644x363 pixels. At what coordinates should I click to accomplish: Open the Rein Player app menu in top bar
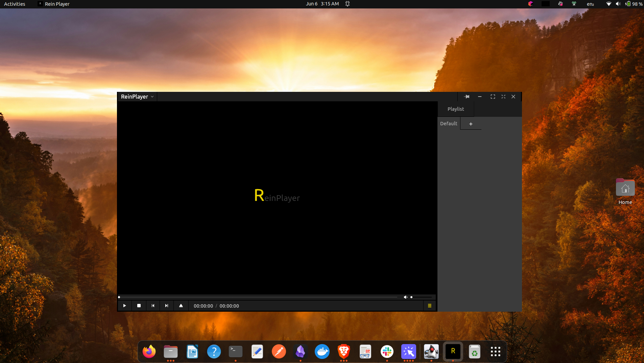click(53, 4)
